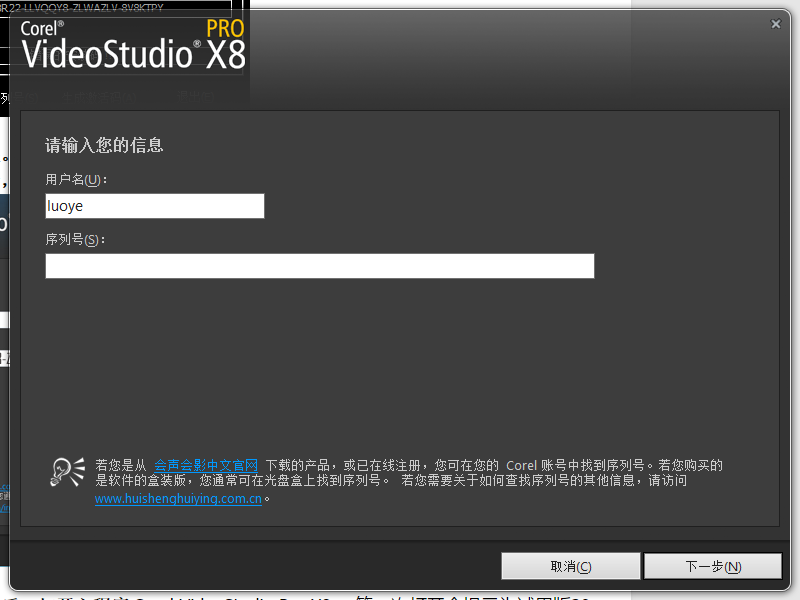Click the yellow PRO badge

[x=225, y=27]
